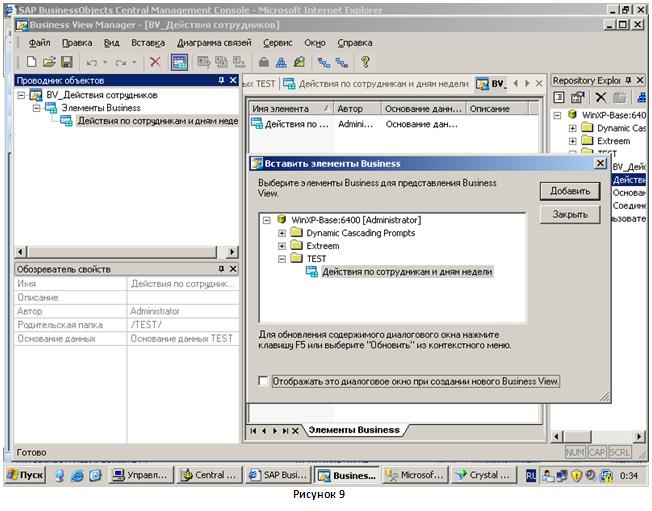
Task: Click the language indicator in system tray
Action: (x=531, y=475)
